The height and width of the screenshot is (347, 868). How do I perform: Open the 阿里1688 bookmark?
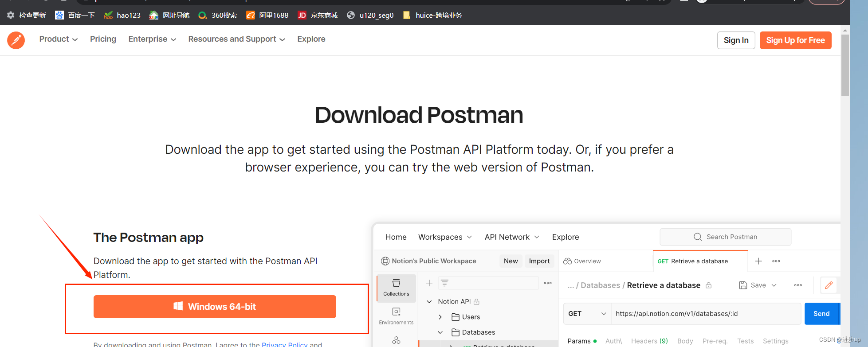coord(267,16)
